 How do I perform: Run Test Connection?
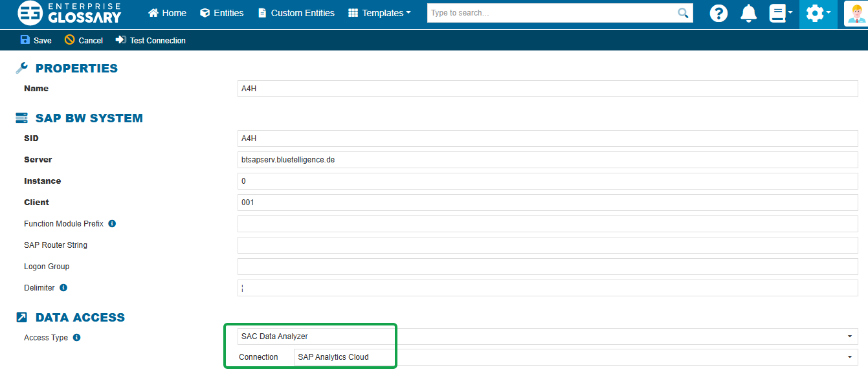[x=150, y=40]
